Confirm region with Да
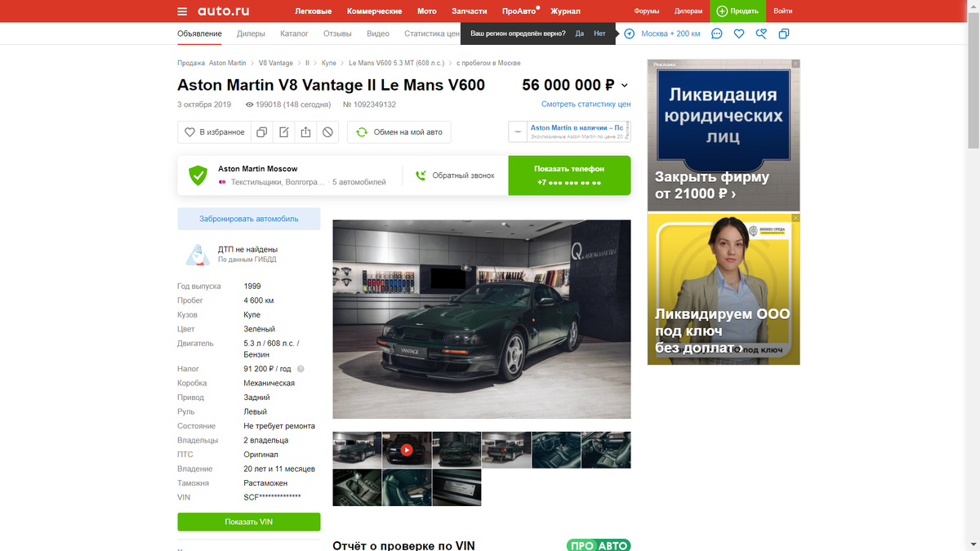 579,33
